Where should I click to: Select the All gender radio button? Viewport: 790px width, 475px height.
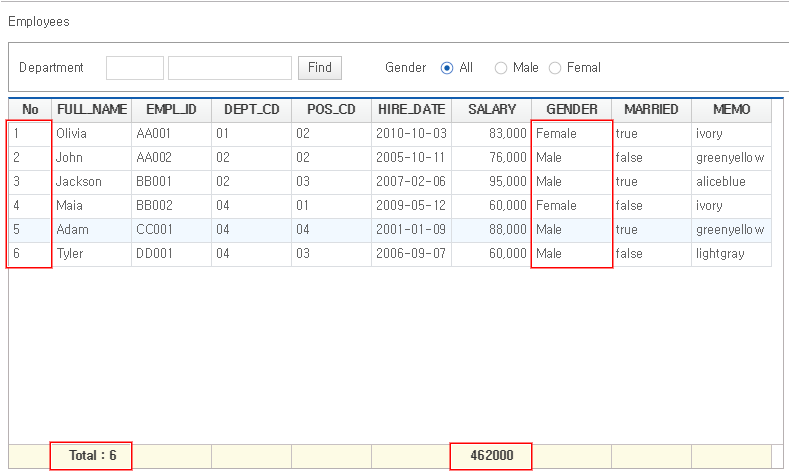(x=447, y=68)
